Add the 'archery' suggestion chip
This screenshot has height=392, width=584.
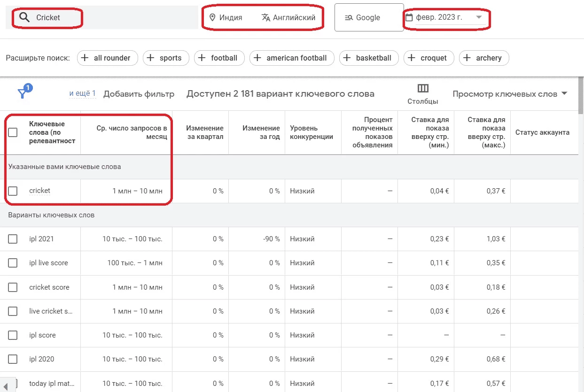(484, 58)
